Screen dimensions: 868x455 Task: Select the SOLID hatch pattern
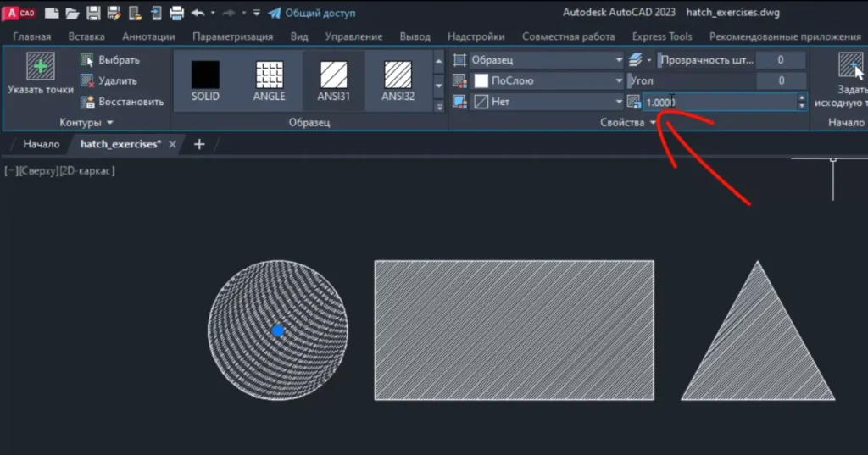coord(205,75)
